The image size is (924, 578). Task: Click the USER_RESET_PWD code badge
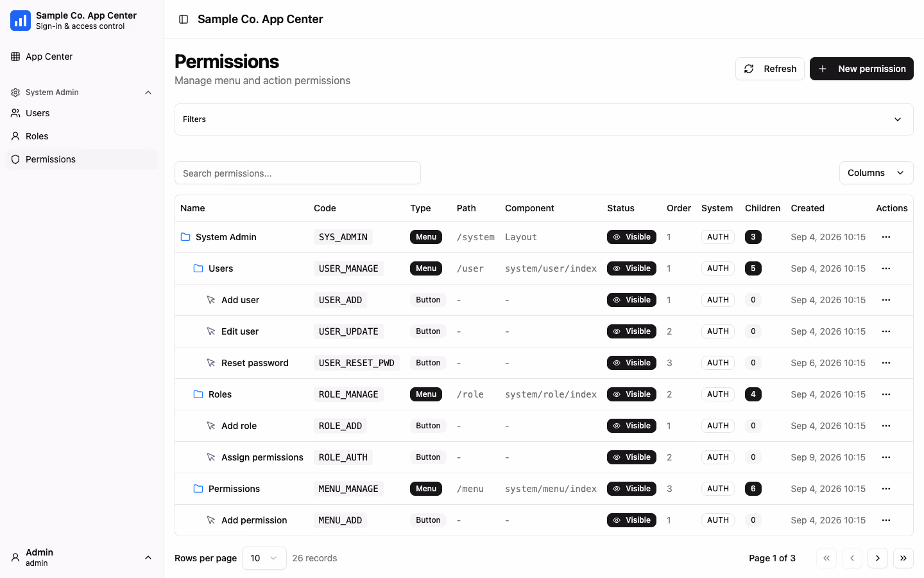(357, 363)
